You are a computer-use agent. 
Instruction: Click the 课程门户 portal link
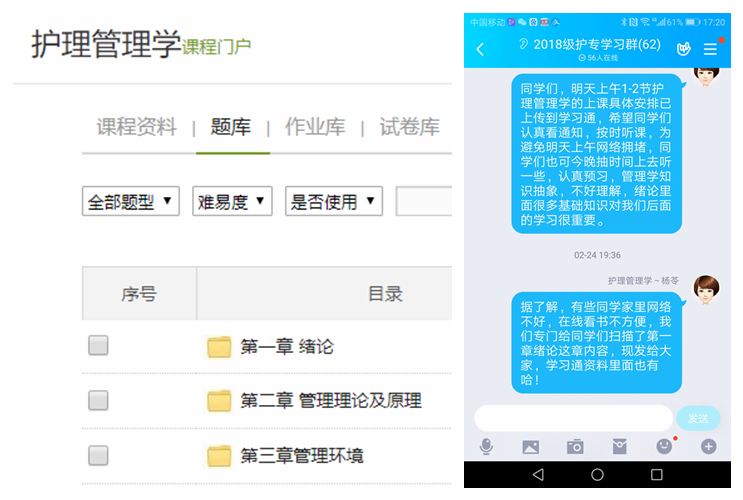tap(217, 47)
